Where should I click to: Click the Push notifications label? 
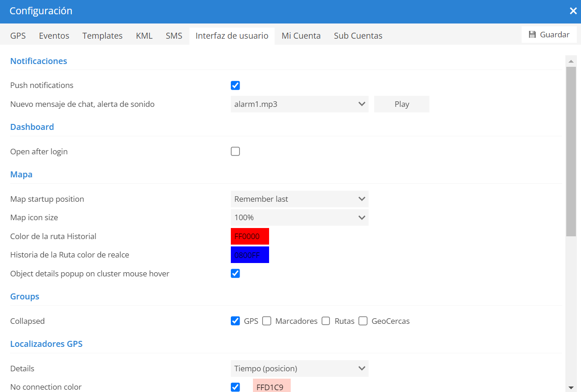[42, 85]
